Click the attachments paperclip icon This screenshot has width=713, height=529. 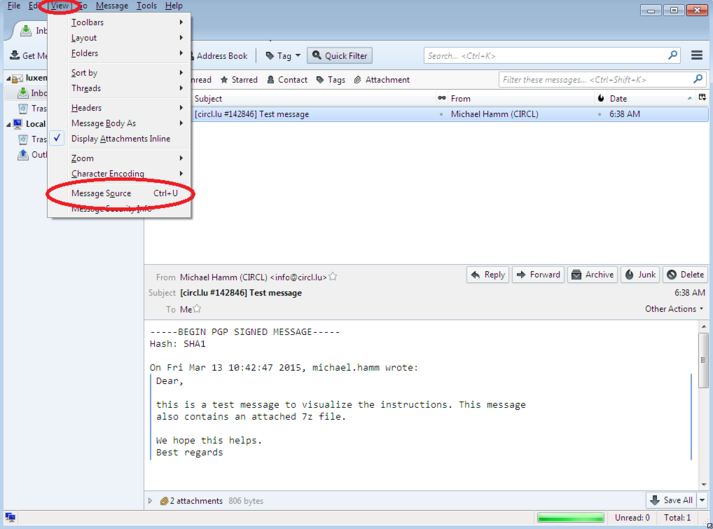tap(164, 501)
